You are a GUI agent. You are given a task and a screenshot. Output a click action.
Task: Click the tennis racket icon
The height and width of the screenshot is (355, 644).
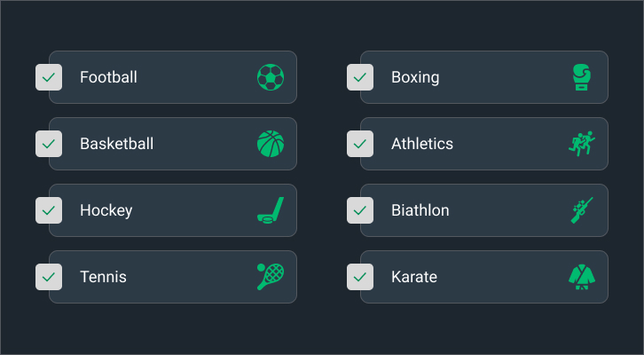(x=271, y=277)
